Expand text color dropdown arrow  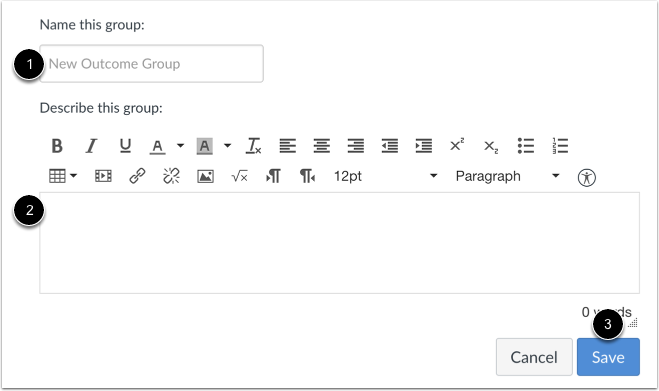(x=180, y=146)
